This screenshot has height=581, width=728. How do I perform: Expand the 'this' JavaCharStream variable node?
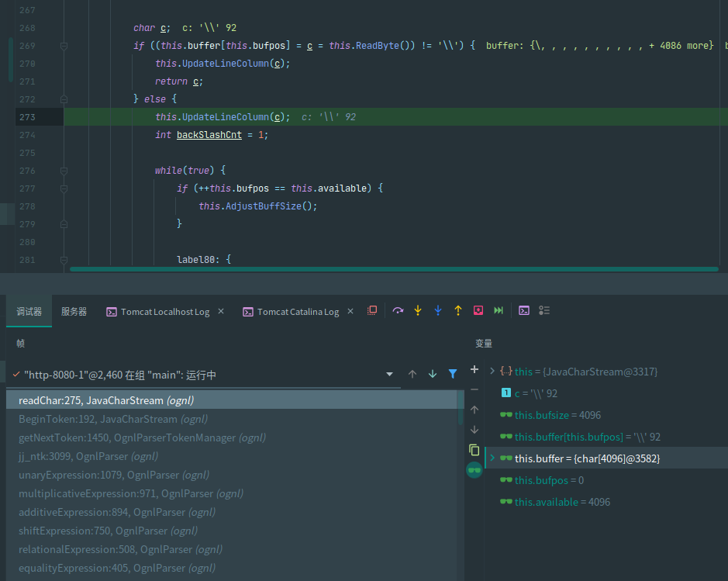(492, 372)
